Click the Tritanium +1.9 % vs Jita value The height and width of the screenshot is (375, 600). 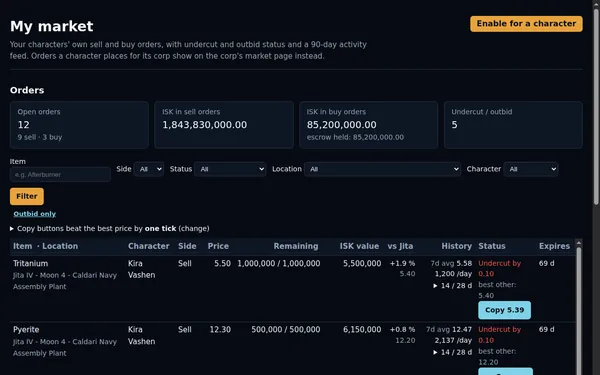point(402,263)
